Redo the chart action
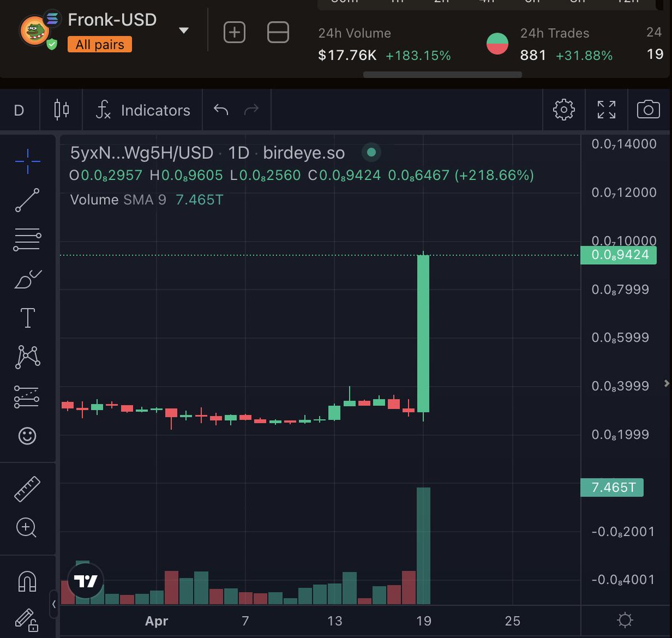672x638 pixels. (x=251, y=110)
